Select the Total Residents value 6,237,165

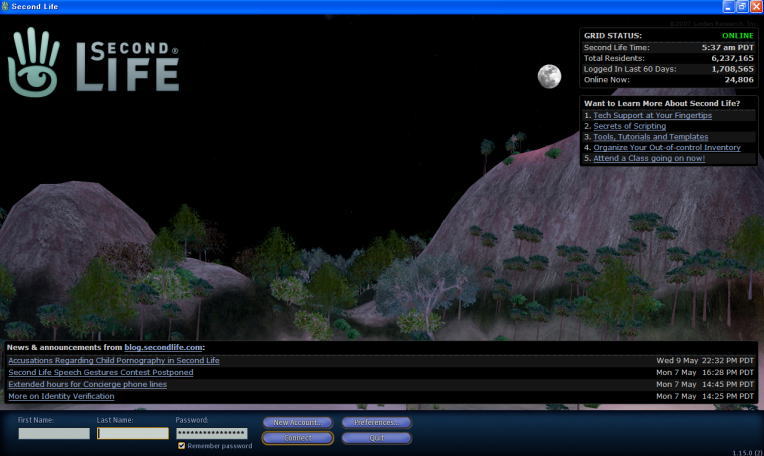point(732,58)
